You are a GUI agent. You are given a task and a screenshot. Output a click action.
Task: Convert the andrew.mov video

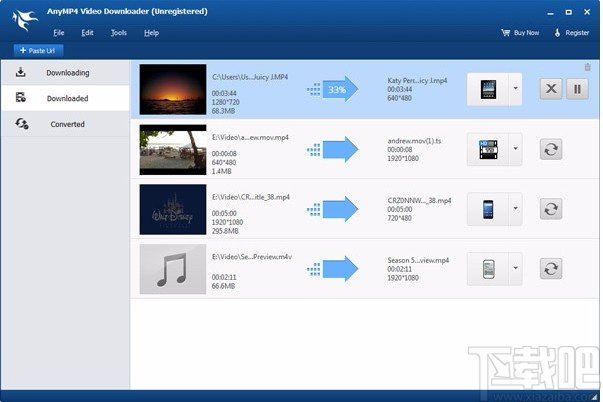pos(551,149)
